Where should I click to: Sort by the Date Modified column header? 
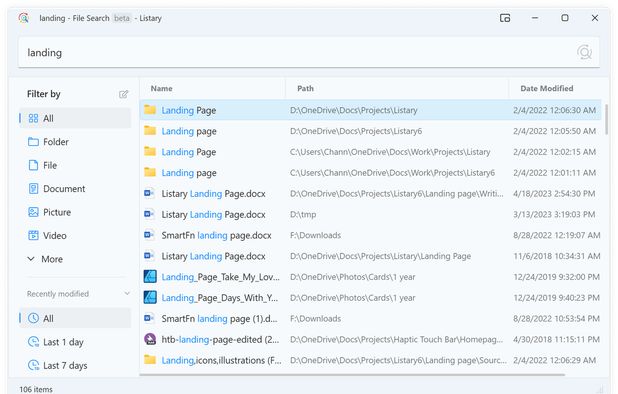pos(547,89)
